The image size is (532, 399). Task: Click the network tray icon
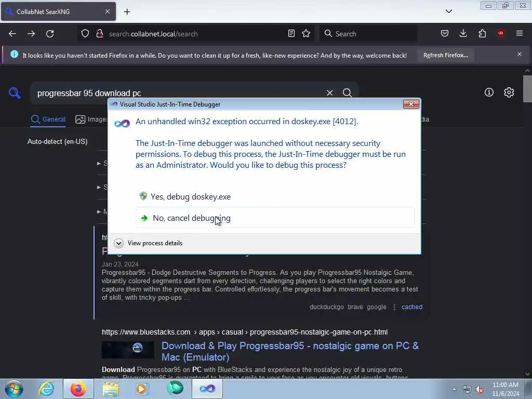[x=467, y=390]
